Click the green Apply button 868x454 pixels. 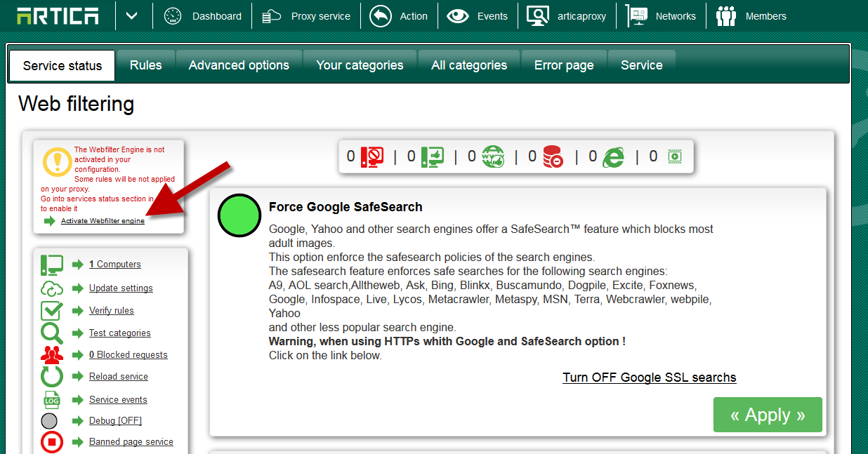click(768, 415)
